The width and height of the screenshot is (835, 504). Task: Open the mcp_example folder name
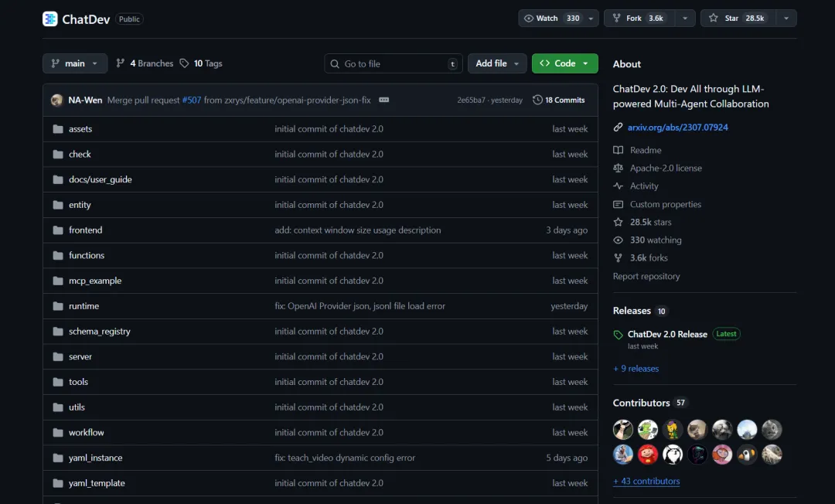(95, 281)
